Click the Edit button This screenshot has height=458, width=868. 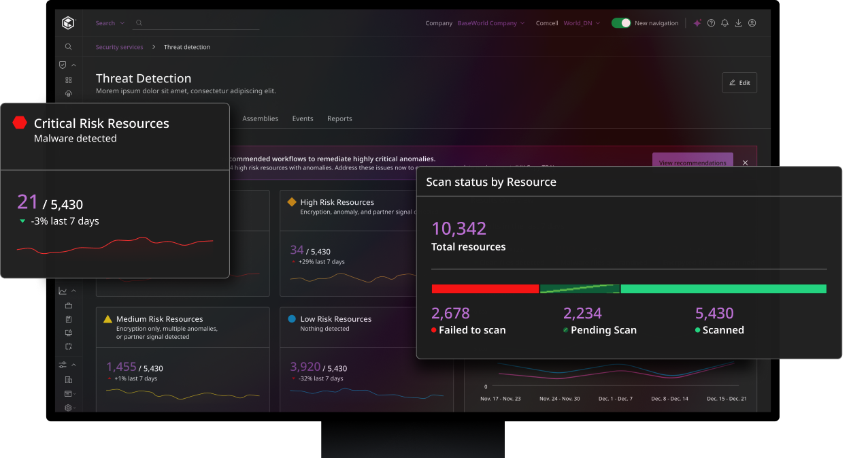pos(739,82)
